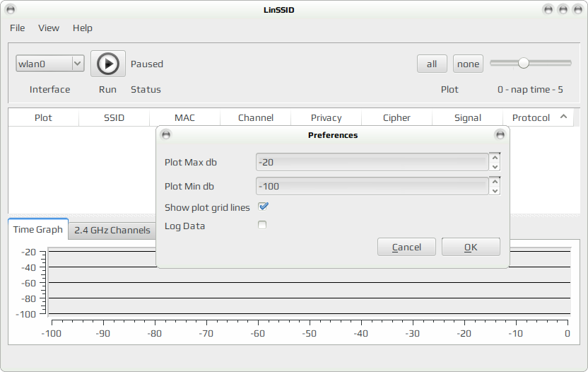The image size is (588, 372).
Task: Increase Plot Min db with the up arrow
Action: coord(495,182)
